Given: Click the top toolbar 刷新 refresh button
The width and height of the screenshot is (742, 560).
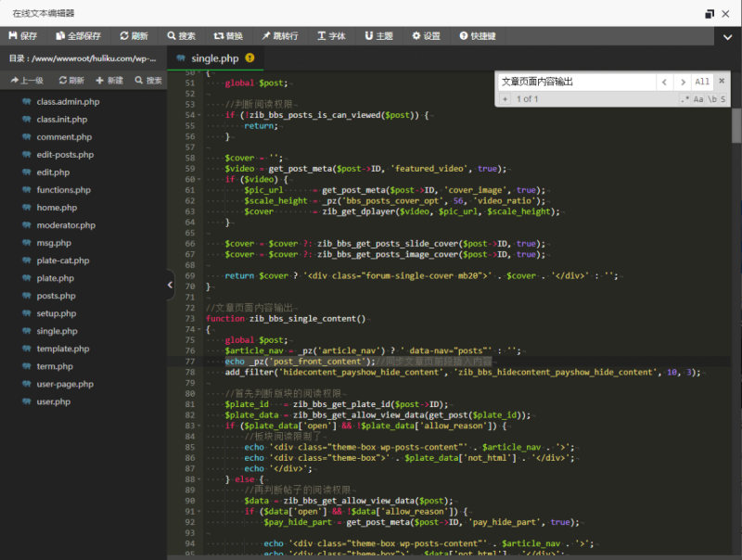Looking at the screenshot, I should [134, 36].
